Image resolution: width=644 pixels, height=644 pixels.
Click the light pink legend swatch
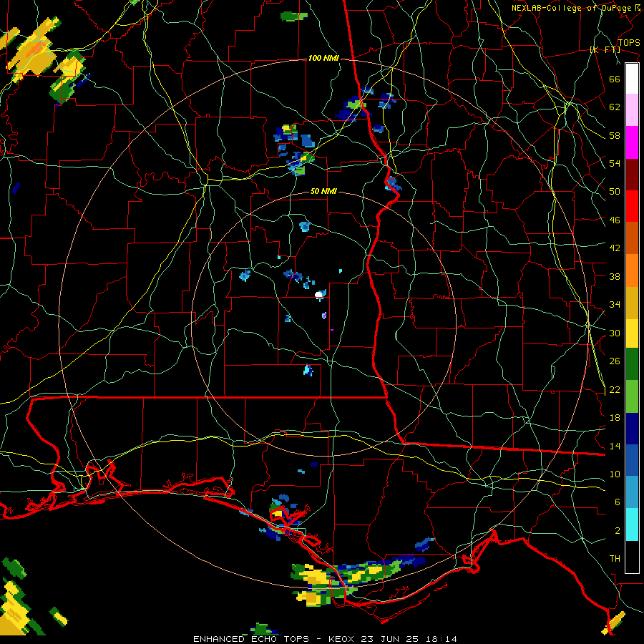(x=632, y=110)
